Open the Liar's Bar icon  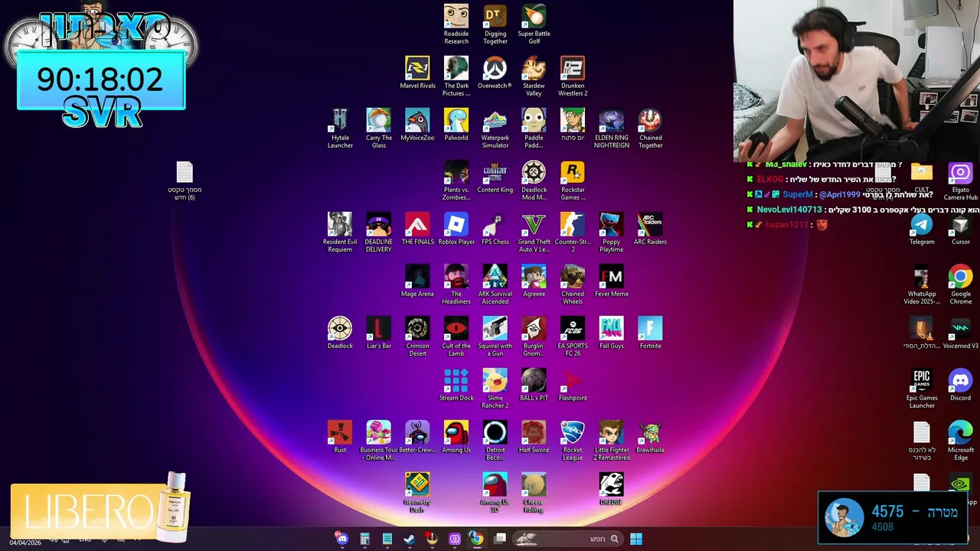(x=378, y=333)
